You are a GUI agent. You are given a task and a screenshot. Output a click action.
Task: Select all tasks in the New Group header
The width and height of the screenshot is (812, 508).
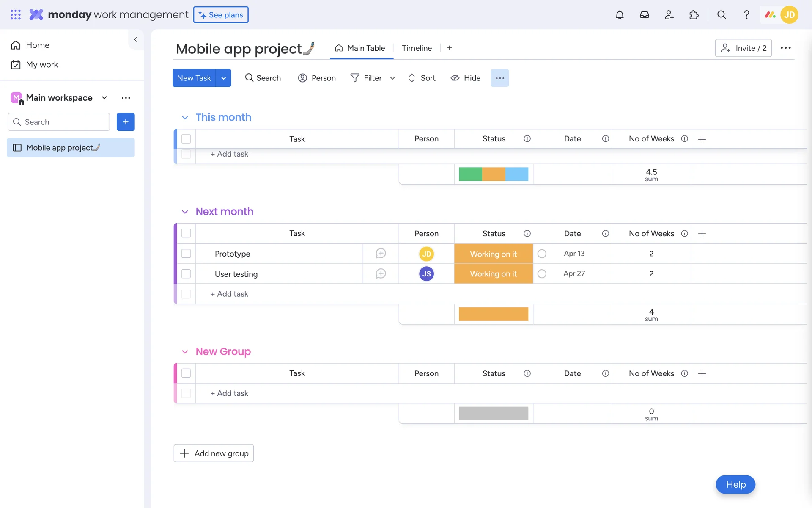point(186,373)
